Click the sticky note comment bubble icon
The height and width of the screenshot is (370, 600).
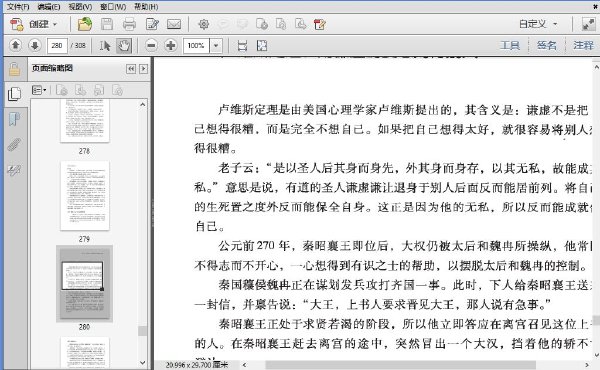click(223, 24)
